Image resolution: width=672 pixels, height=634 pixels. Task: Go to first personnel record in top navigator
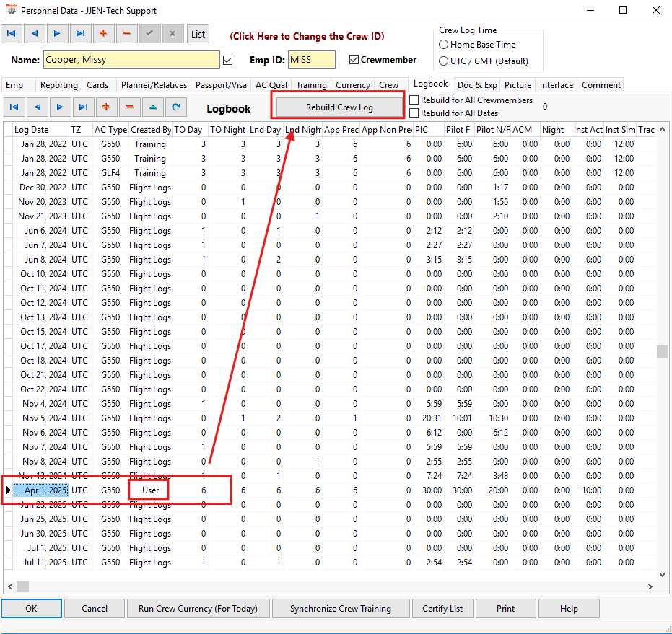click(x=13, y=34)
